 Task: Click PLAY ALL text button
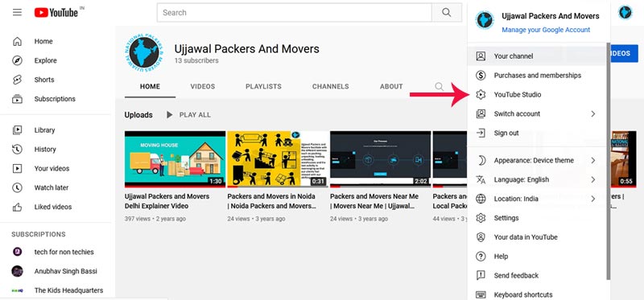click(x=195, y=115)
